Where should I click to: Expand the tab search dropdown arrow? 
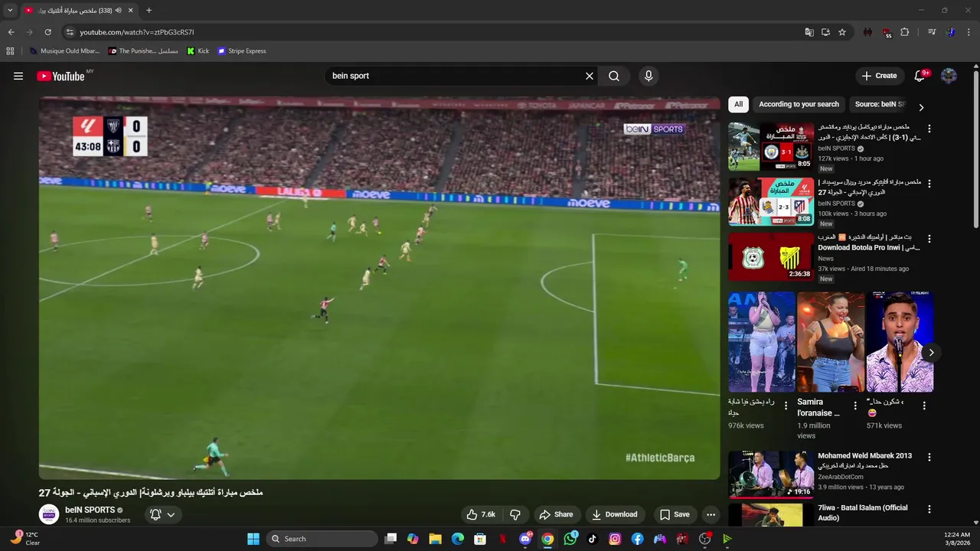(10, 11)
